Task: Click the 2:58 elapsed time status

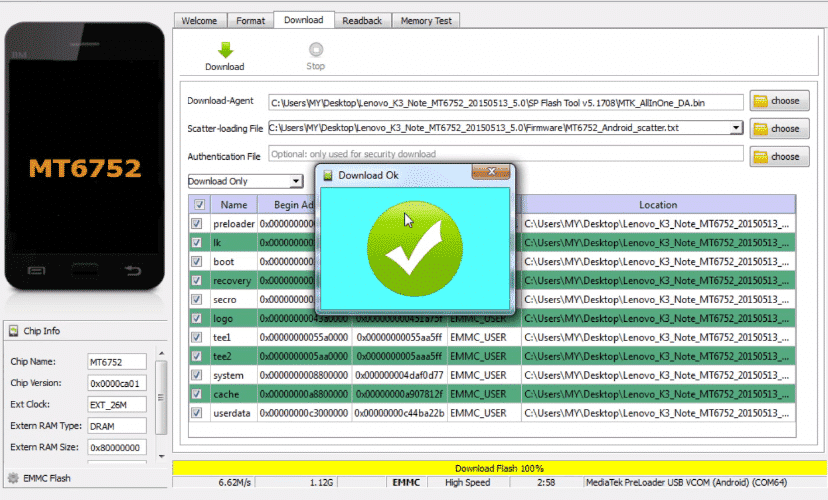Action: (546, 483)
